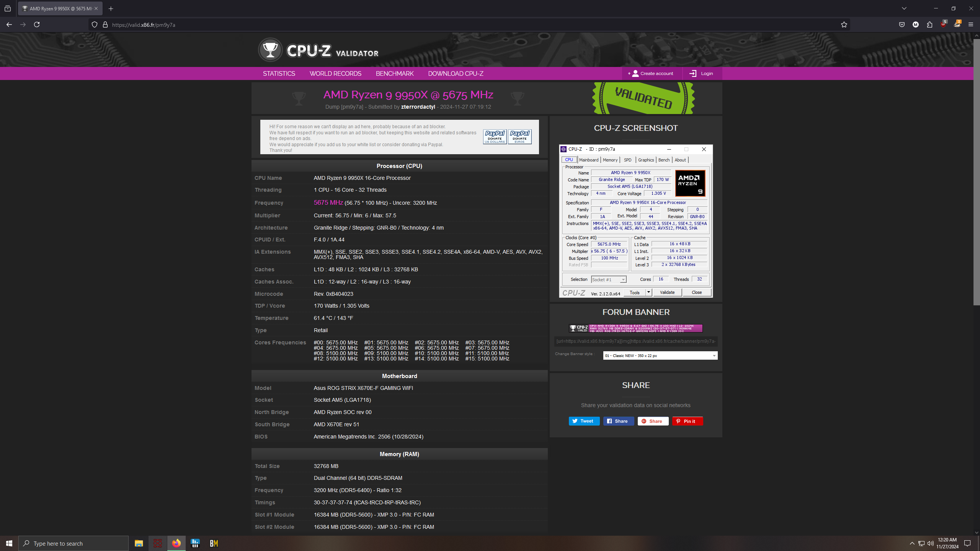Image resolution: width=980 pixels, height=551 pixels.
Task: Click the Microcode Rev. 0xB404023 value
Action: pyautogui.click(x=333, y=294)
